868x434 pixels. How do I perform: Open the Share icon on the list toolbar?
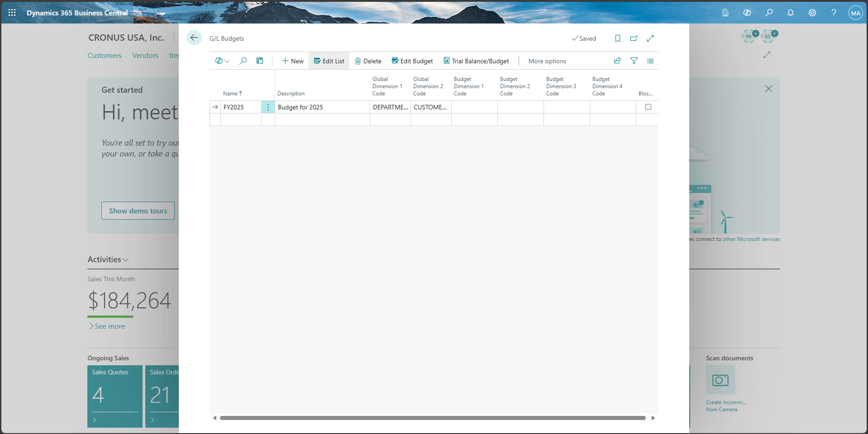tap(617, 61)
